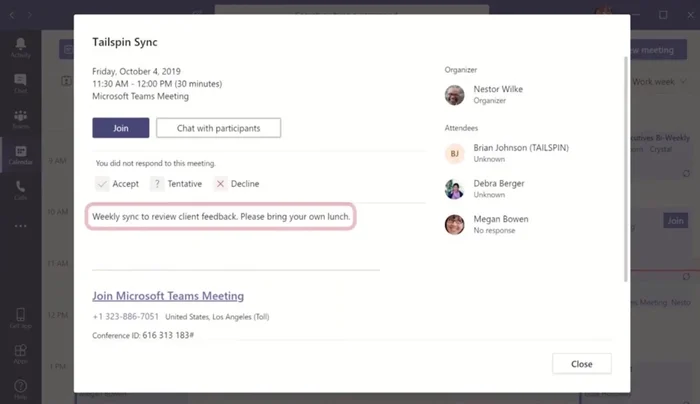Open Activity in the left sidebar
700x404 pixels.
(20, 46)
